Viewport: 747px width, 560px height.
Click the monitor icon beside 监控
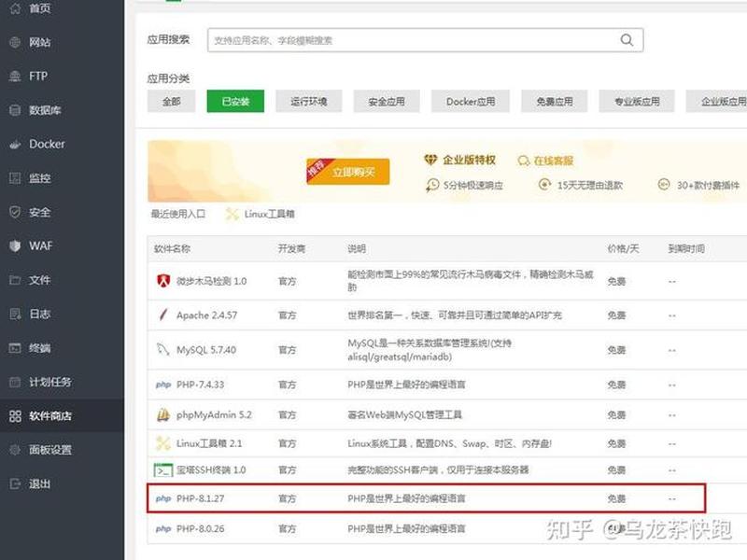pyautogui.click(x=15, y=178)
